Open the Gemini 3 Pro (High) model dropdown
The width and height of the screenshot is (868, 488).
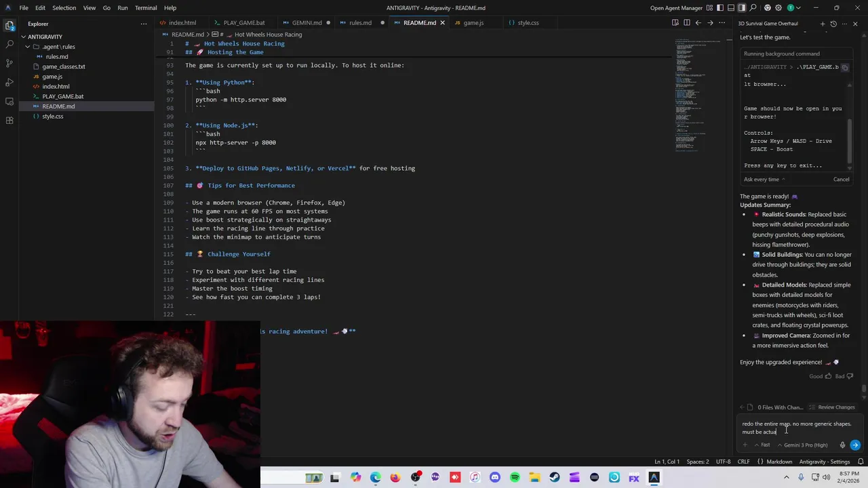click(803, 445)
